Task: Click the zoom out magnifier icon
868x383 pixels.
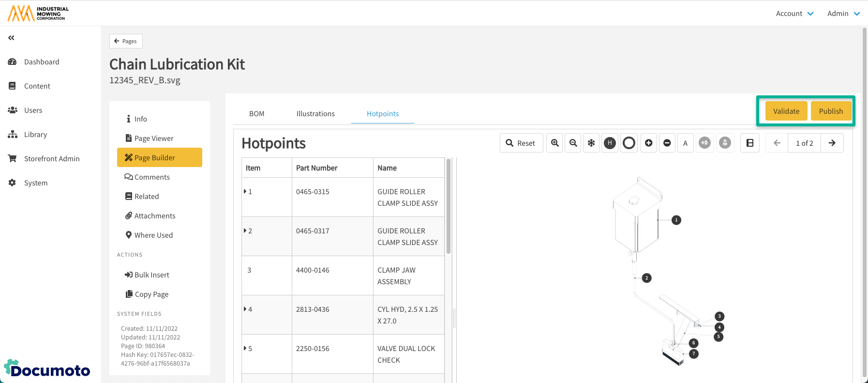Action: [x=573, y=143]
